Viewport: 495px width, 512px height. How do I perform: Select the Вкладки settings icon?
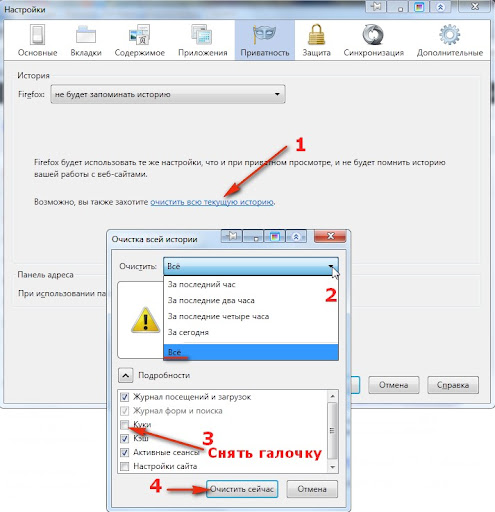86,34
